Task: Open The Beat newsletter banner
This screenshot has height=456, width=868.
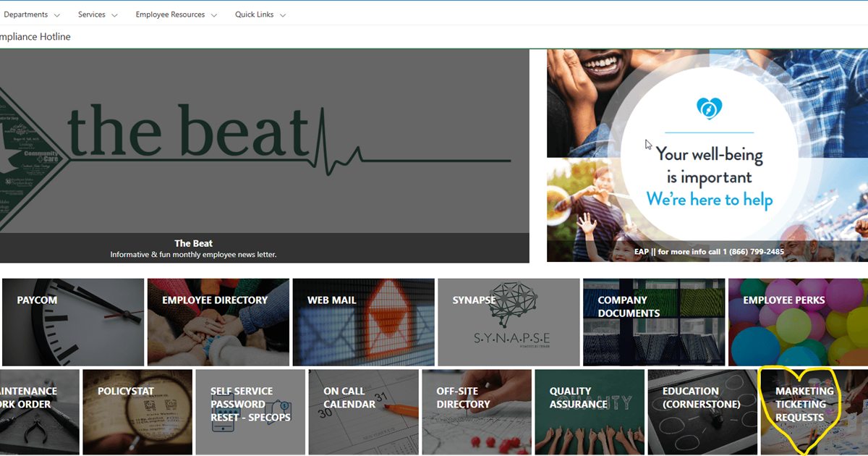Action: tap(265, 156)
